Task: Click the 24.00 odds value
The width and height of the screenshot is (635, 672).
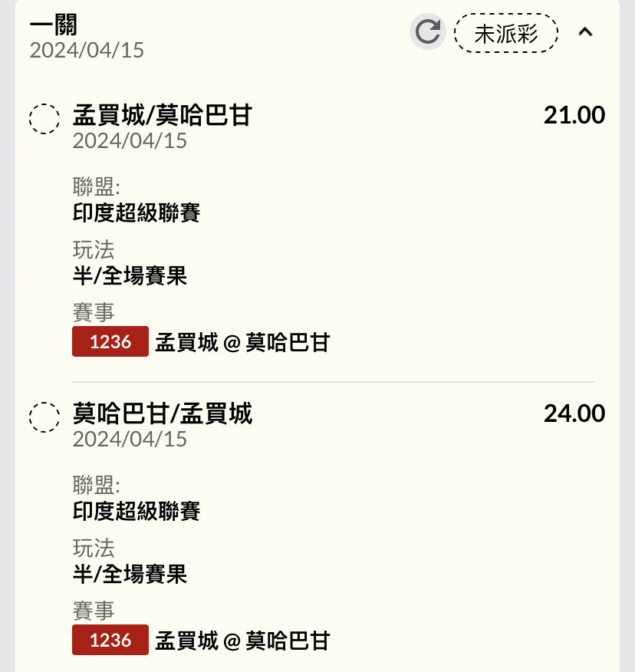Action: click(574, 413)
